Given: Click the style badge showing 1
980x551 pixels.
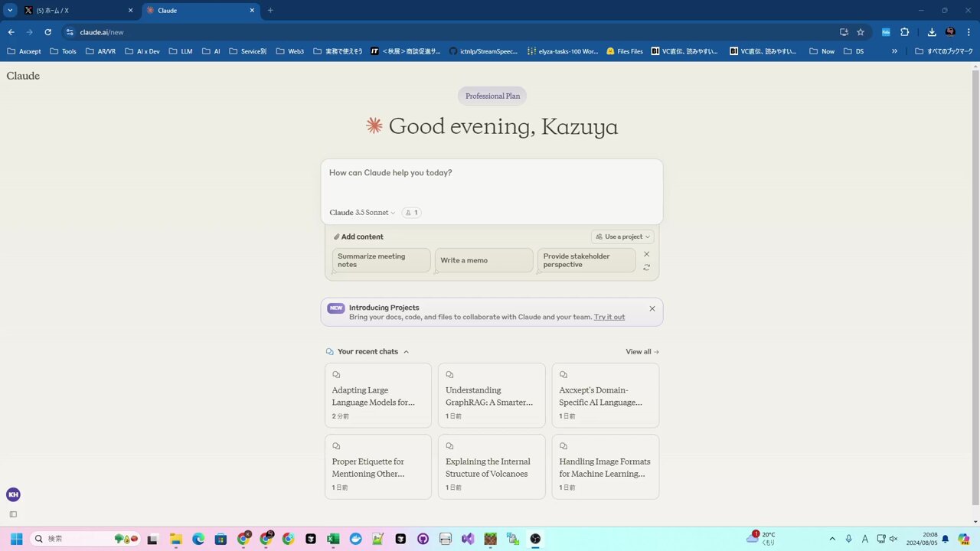Looking at the screenshot, I should click(x=411, y=213).
